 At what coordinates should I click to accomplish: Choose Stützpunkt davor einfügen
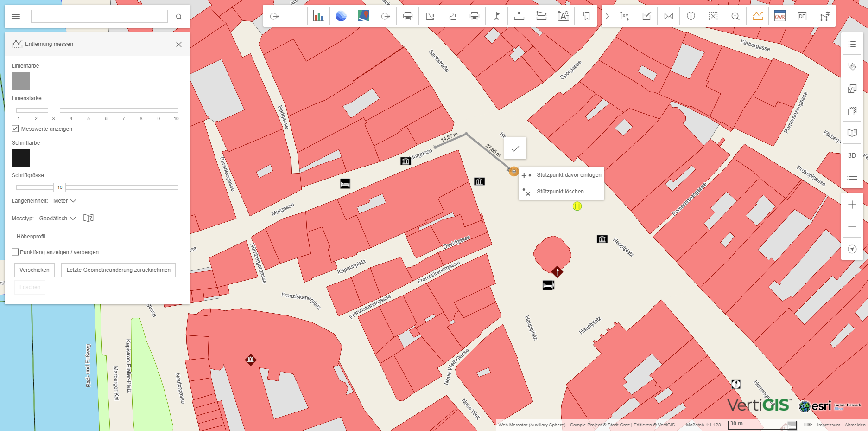pyautogui.click(x=561, y=175)
